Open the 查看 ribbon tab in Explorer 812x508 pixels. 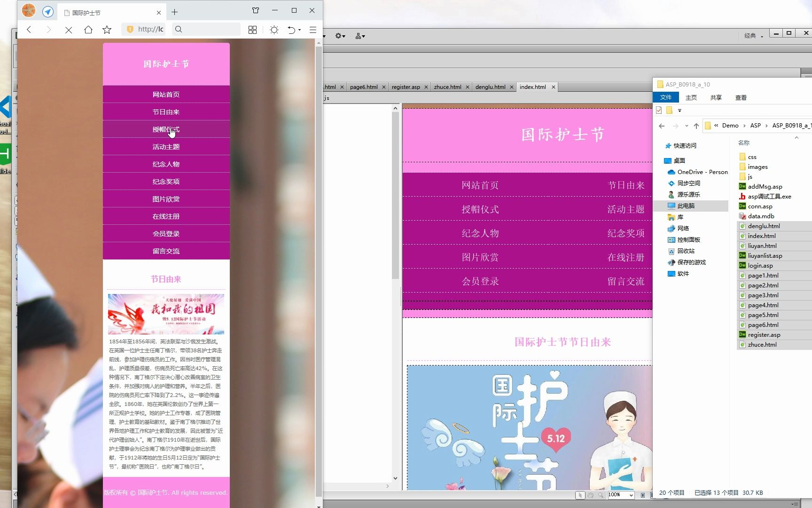(741, 97)
